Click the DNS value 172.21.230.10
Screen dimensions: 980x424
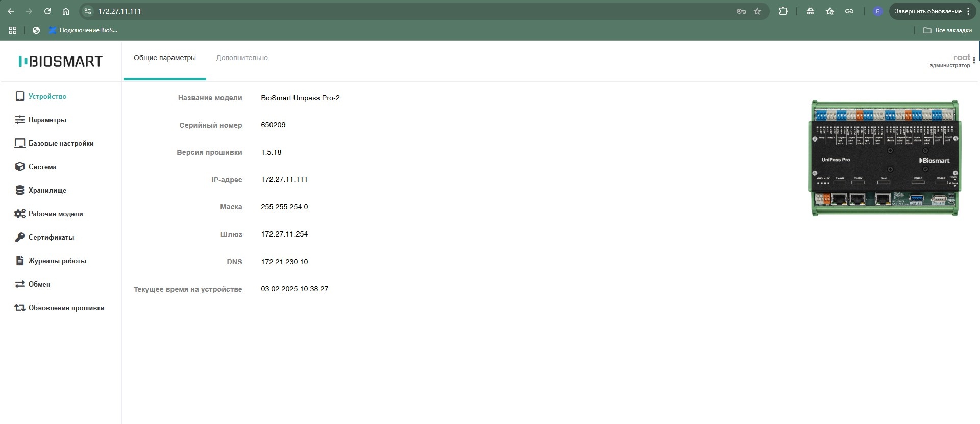point(284,262)
